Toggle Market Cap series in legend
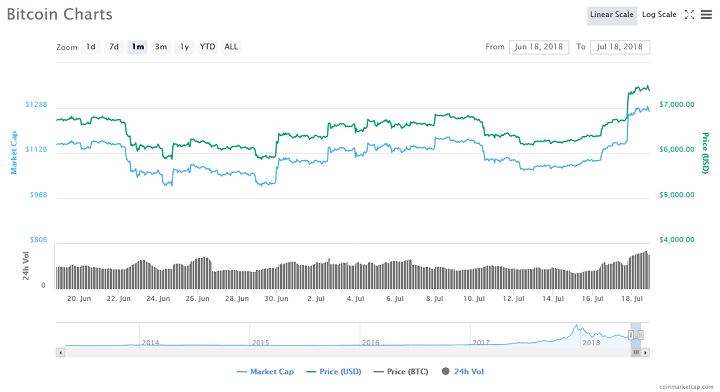This screenshot has height=392, width=720. [265, 372]
